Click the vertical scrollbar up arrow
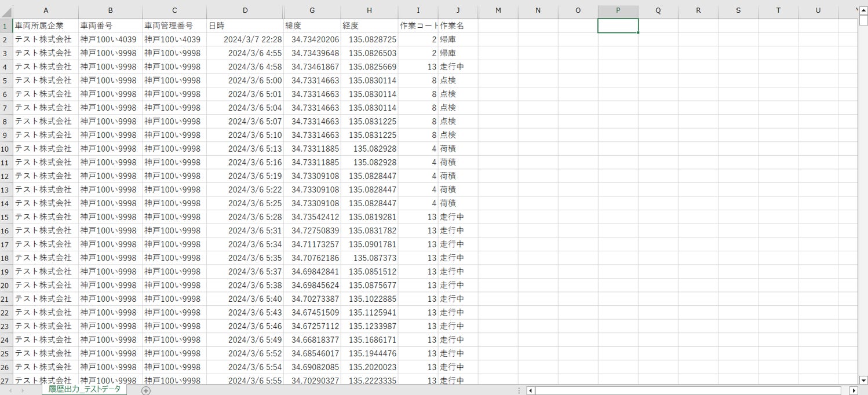868x395 pixels. point(863,10)
